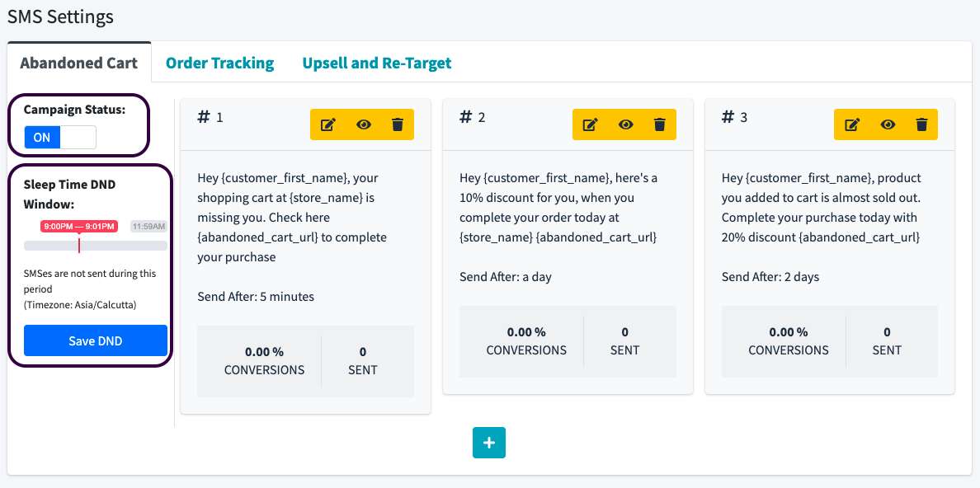Click the 9:00PM — 9:01PM time label

(x=79, y=226)
